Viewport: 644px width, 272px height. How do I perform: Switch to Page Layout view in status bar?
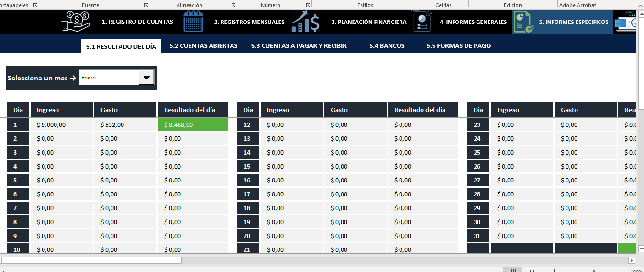pyautogui.click(x=532, y=270)
